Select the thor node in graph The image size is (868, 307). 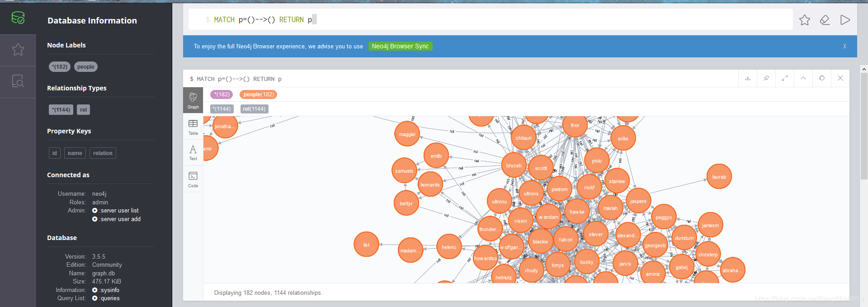point(575,125)
